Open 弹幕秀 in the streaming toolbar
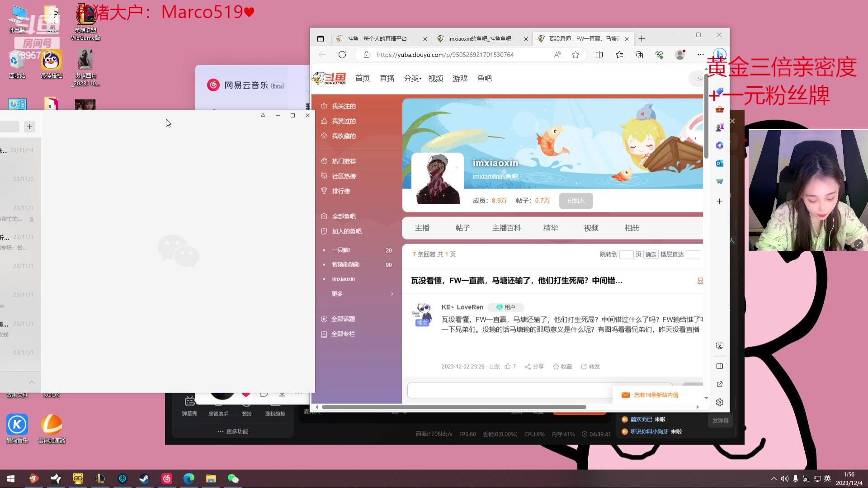868x488 pixels. pyautogui.click(x=189, y=413)
